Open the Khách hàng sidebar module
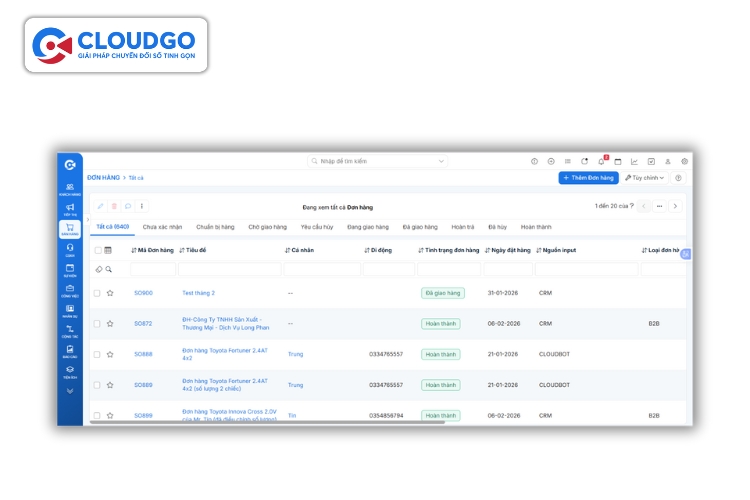This screenshot has height=500, width=750. point(70,188)
